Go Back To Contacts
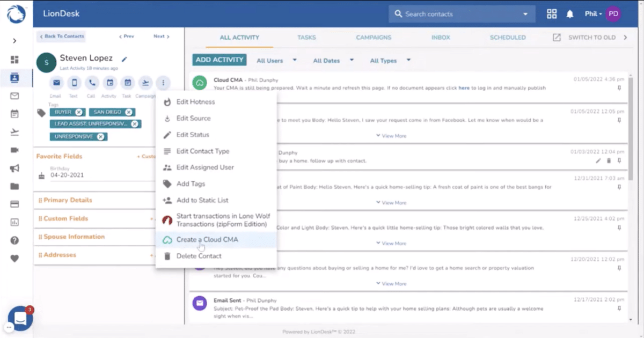The width and height of the screenshot is (644, 338). click(x=61, y=36)
